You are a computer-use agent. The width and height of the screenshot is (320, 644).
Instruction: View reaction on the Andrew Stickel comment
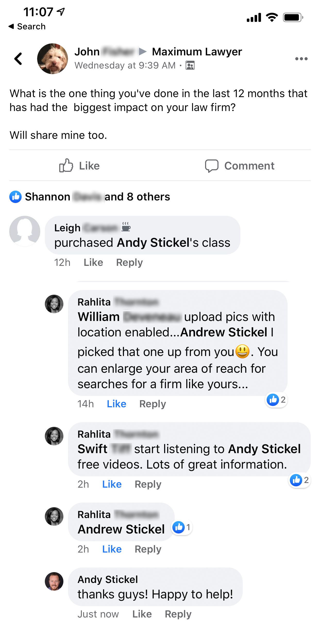182,527
